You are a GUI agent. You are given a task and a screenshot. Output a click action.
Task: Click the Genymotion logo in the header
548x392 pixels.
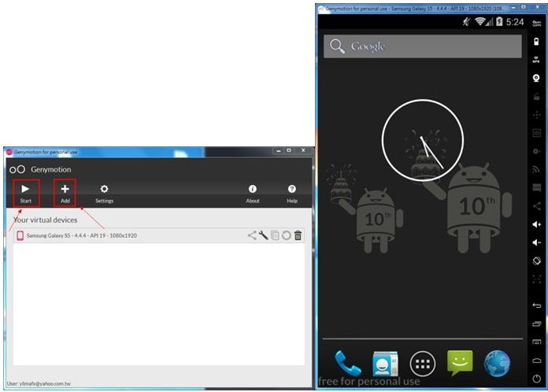click(x=17, y=169)
